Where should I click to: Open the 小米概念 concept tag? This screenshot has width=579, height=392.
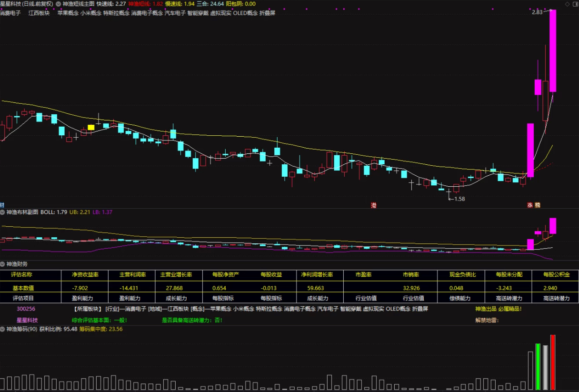(x=91, y=13)
